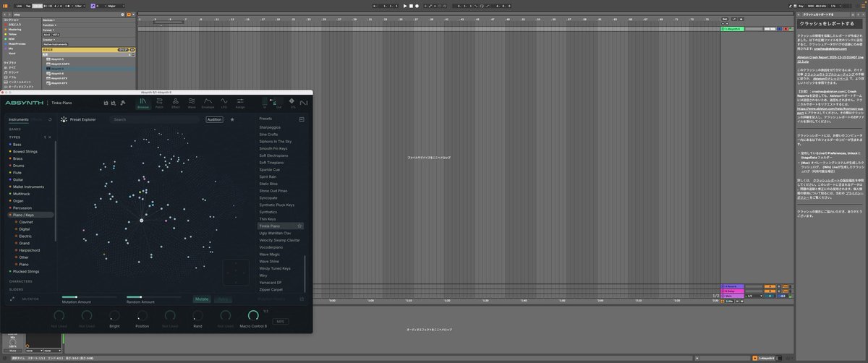
Task: Click the Absynth wrench settings icon
Action: [122, 103]
